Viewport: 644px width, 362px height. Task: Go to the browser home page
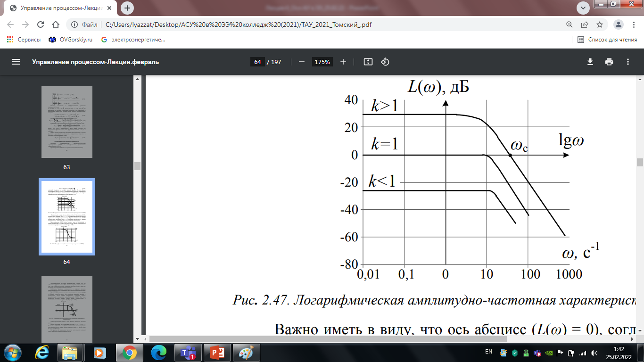56,25
